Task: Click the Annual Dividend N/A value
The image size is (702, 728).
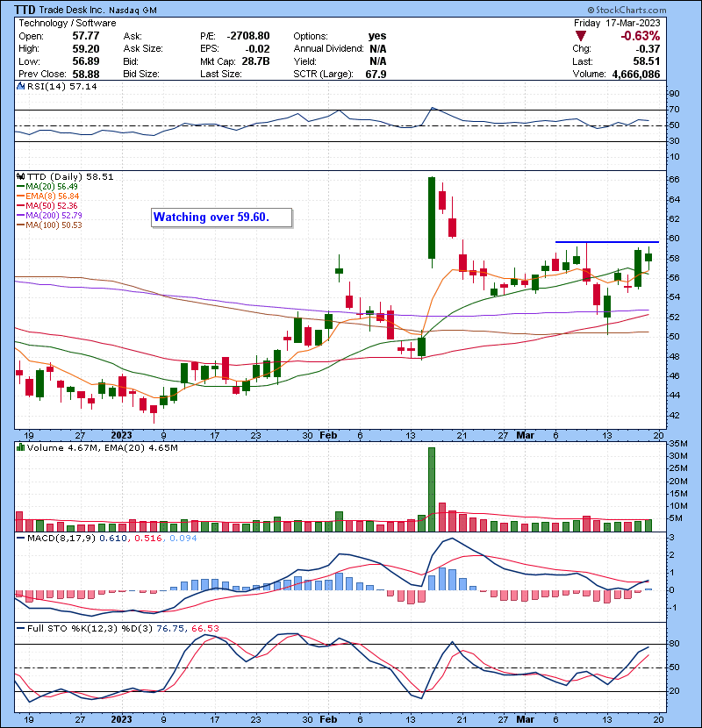Action: click(x=377, y=49)
